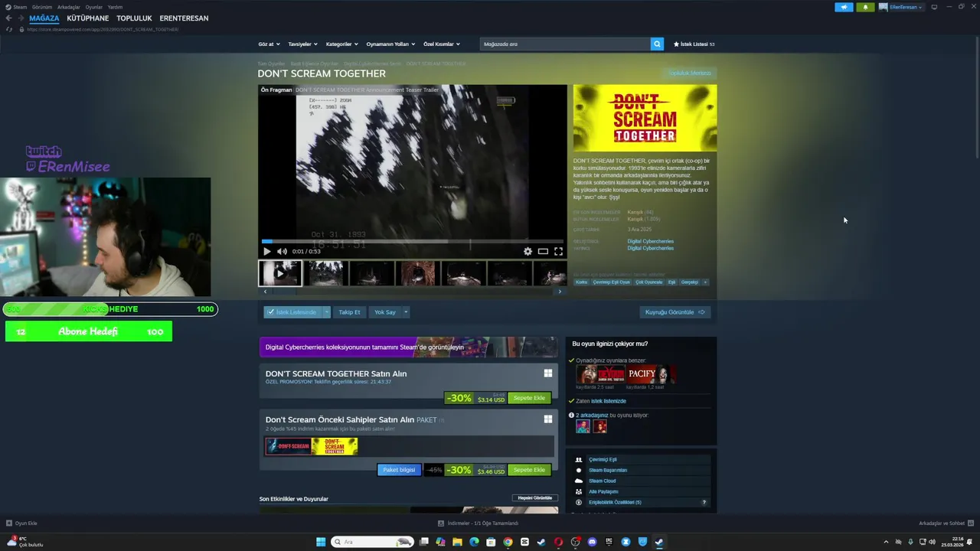Play the trailer video
The height and width of the screenshot is (551, 980).
[x=266, y=251]
